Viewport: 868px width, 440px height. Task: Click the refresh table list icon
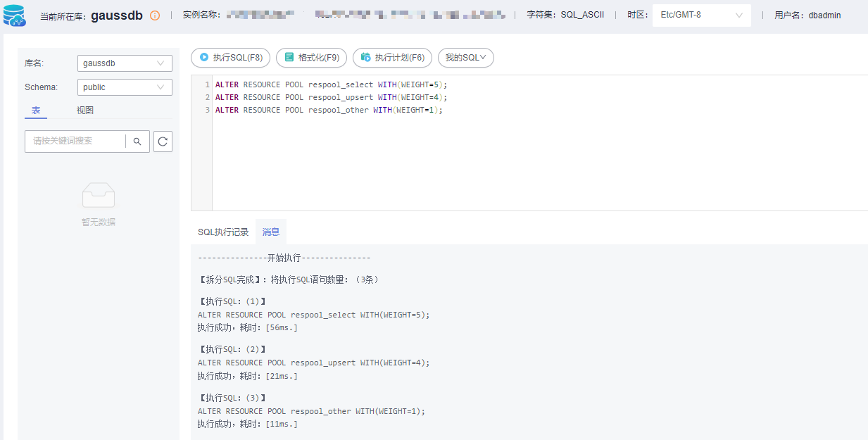point(163,142)
